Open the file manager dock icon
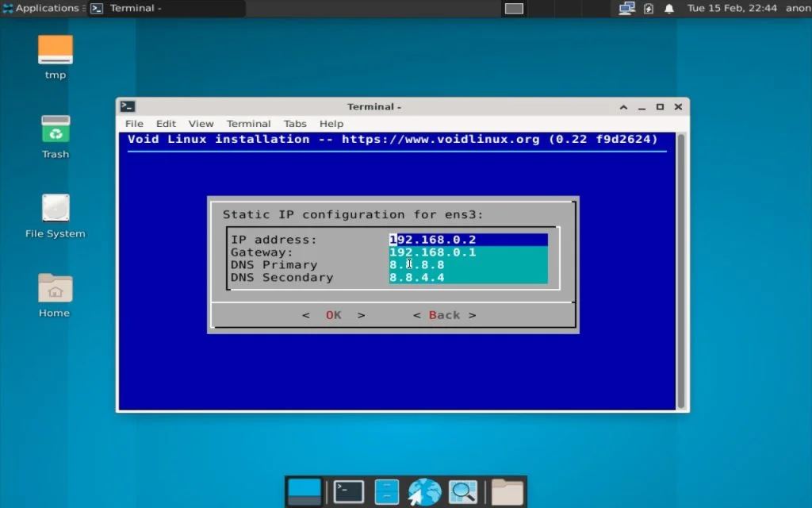The height and width of the screenshot is (508, 812). click(x=505, y=491)
